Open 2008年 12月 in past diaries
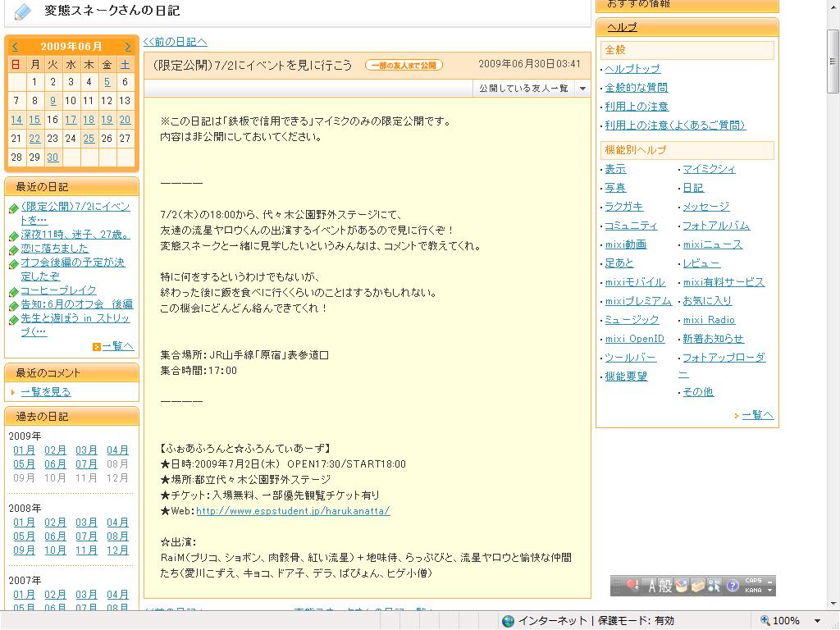 117,550
